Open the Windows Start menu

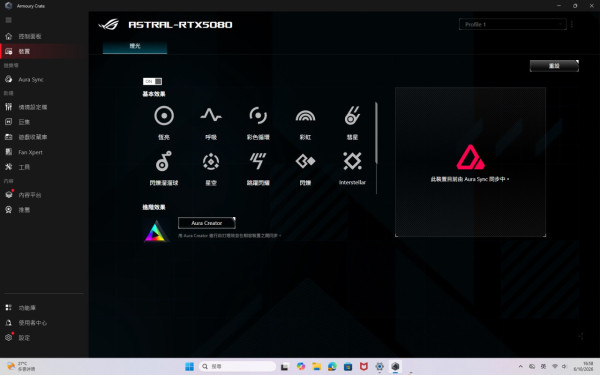pos(189,366)
